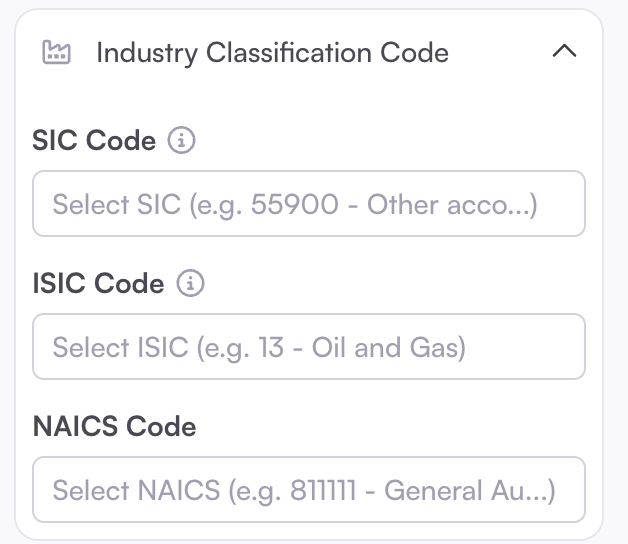The image size is (628, 544).
Task: Select the box showing '55900 - Other acco...'
Action: click(308, 204)
